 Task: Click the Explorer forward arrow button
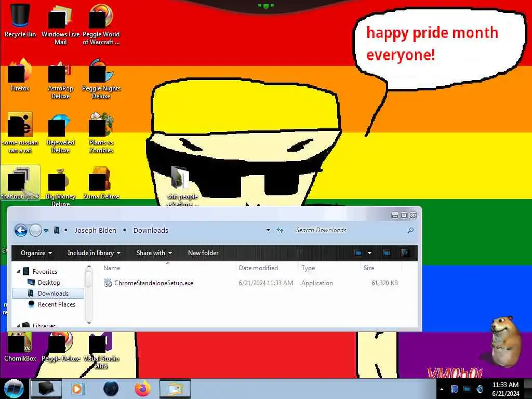(35, 230)
